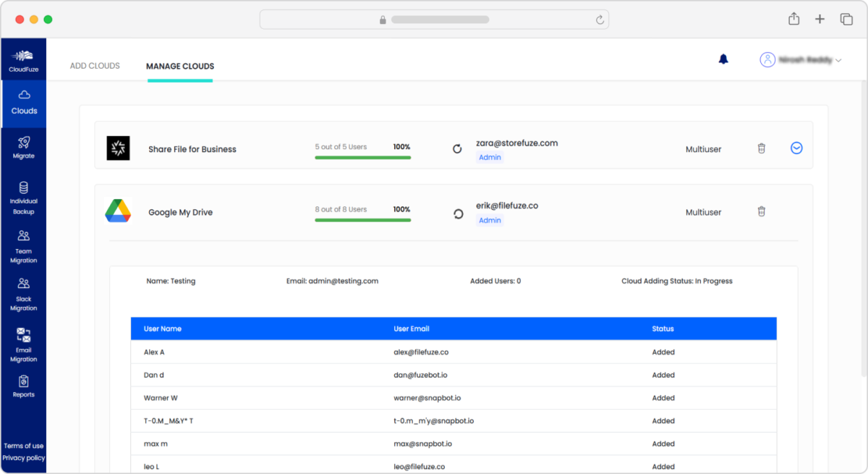The height and width of the screenshot is (474, 868).
Task: Open the Migrate section in sidebar
Action: [x=23, y=147]
